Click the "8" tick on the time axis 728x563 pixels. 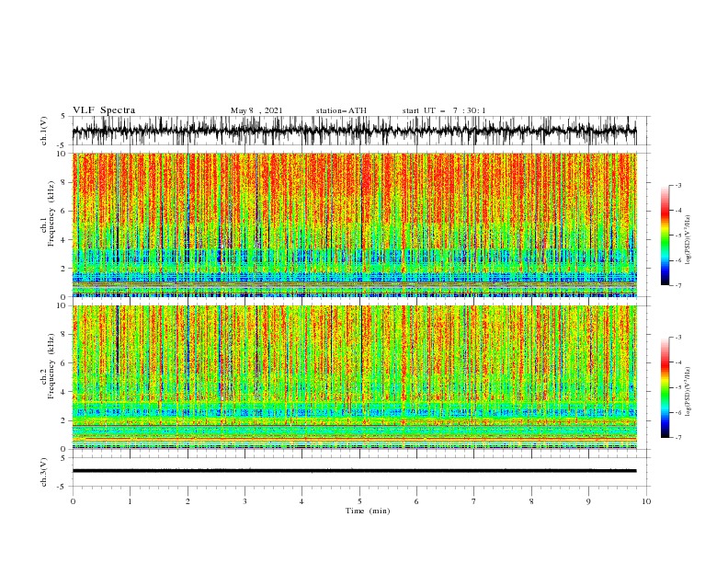[531, 501]
